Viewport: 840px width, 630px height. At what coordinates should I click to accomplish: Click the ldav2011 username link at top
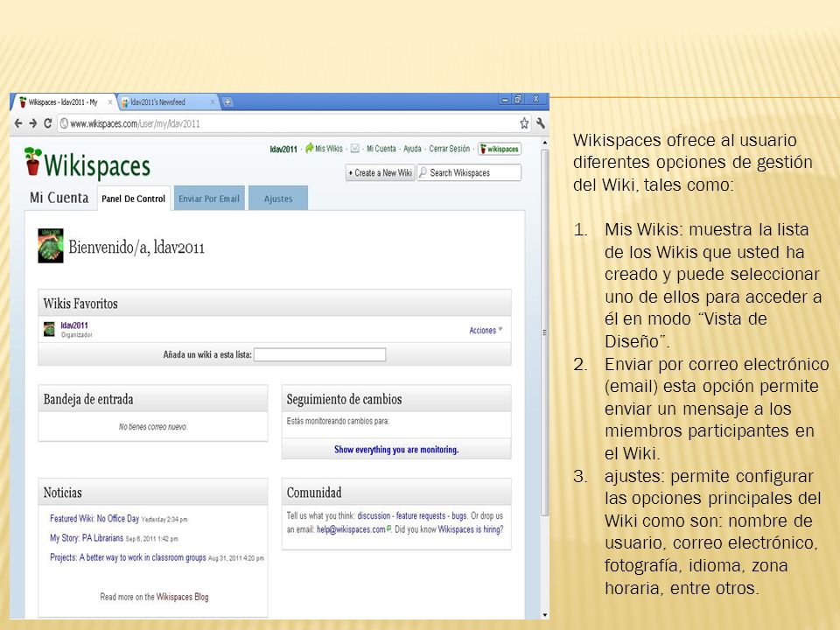[283, 149]
